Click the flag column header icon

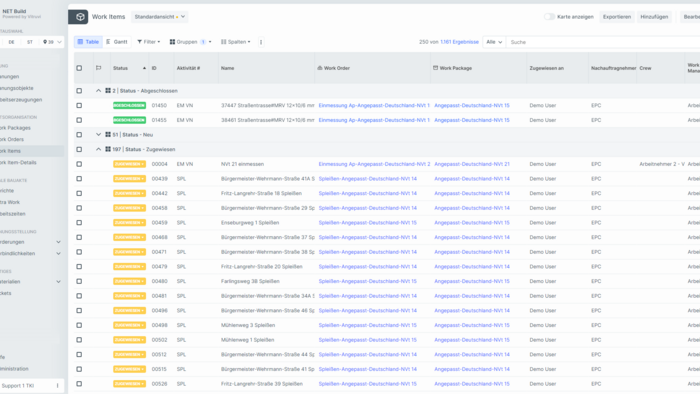click(99, 68)
